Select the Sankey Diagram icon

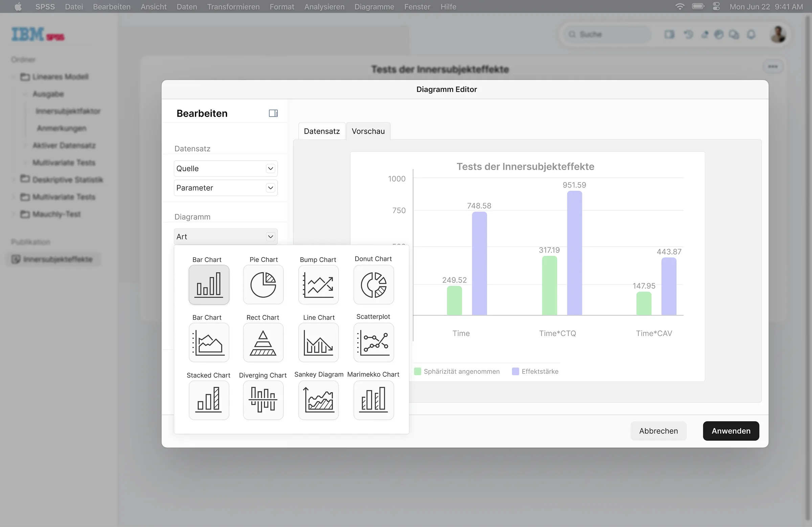pyautogui.click(x=318, y=400)
